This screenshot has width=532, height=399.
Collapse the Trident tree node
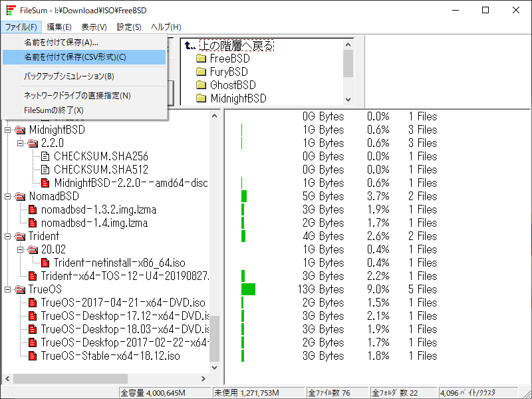click(x=7, y=236)
